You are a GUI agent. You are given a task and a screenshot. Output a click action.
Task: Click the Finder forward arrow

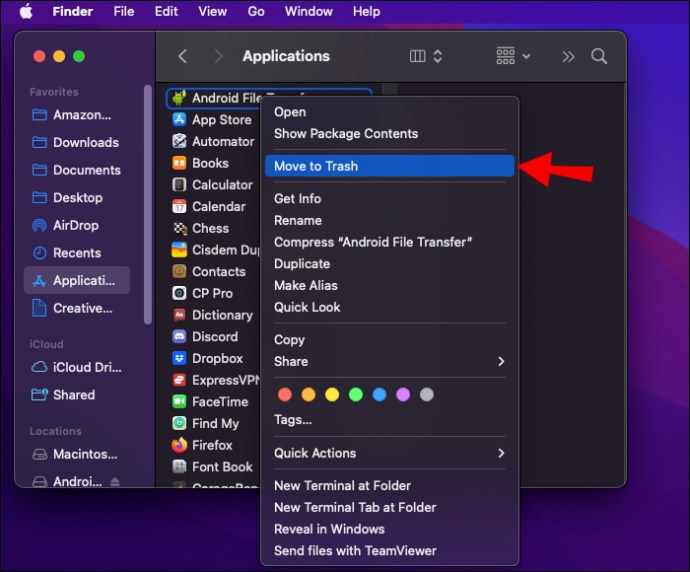[x=218, y=56]
